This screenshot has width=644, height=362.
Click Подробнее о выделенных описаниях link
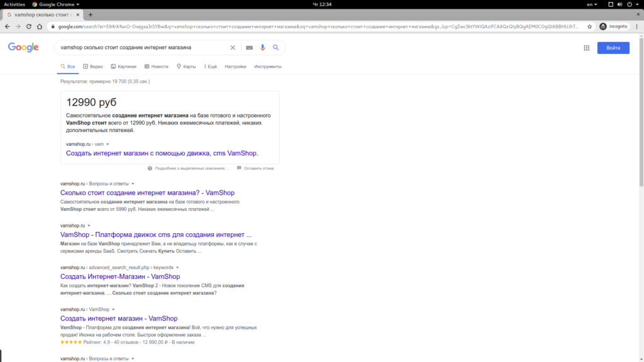click(191, 168)
